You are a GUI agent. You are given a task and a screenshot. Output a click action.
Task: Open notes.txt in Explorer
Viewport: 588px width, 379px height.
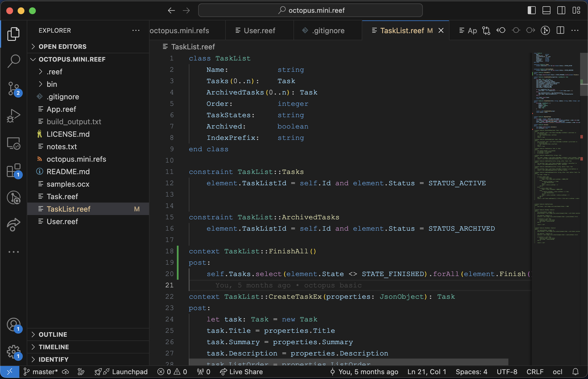pyautogui.click(x=88, y=146)
